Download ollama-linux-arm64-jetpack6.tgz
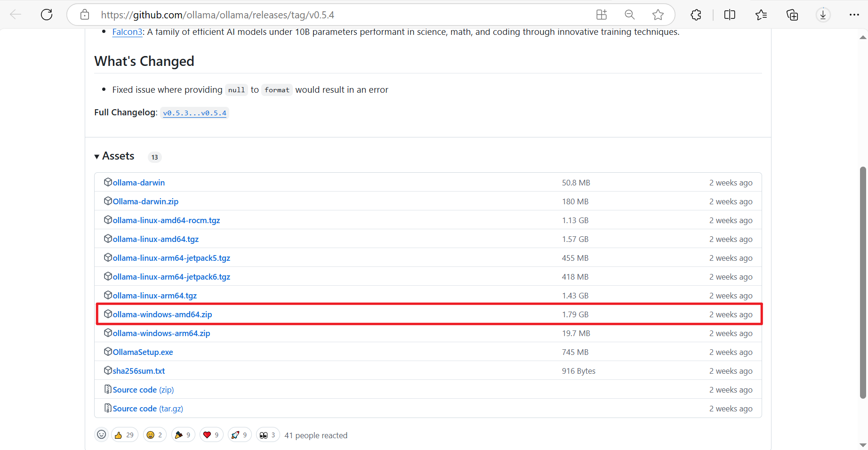Viewport: 868px width, 450px height. [x=171, y=277]
